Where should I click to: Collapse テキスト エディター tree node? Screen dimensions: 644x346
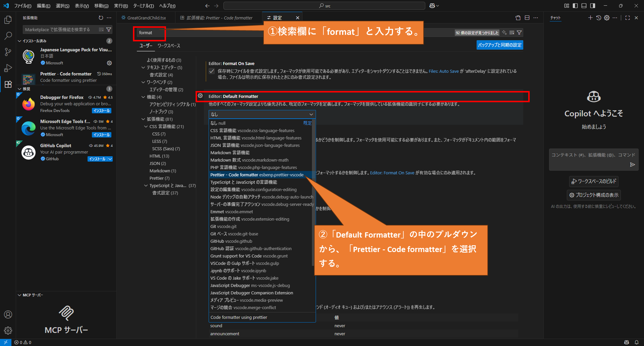click(143, 67)
